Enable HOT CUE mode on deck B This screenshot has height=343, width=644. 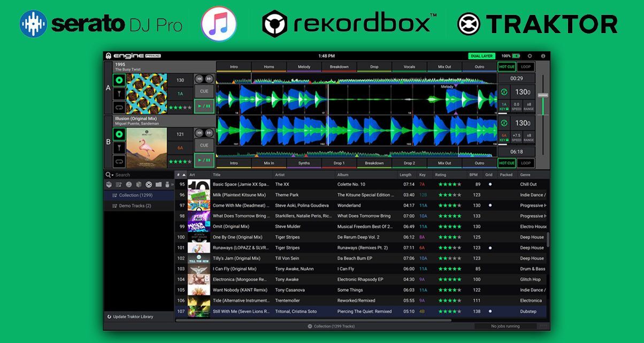507,163
